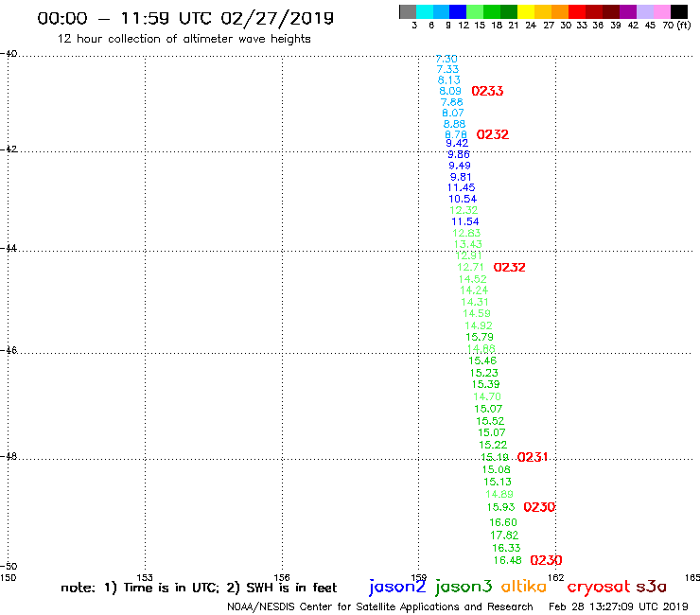Viewport: 700px width, 615px height.
Task: Select the 6.13 wave height value
Action: click(449, 79)
